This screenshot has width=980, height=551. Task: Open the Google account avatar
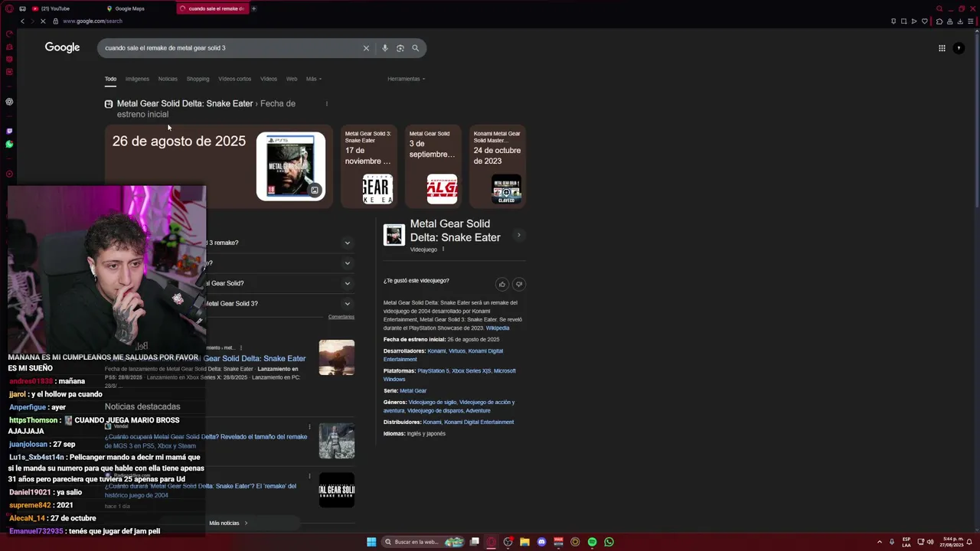(x=959, y=48)
